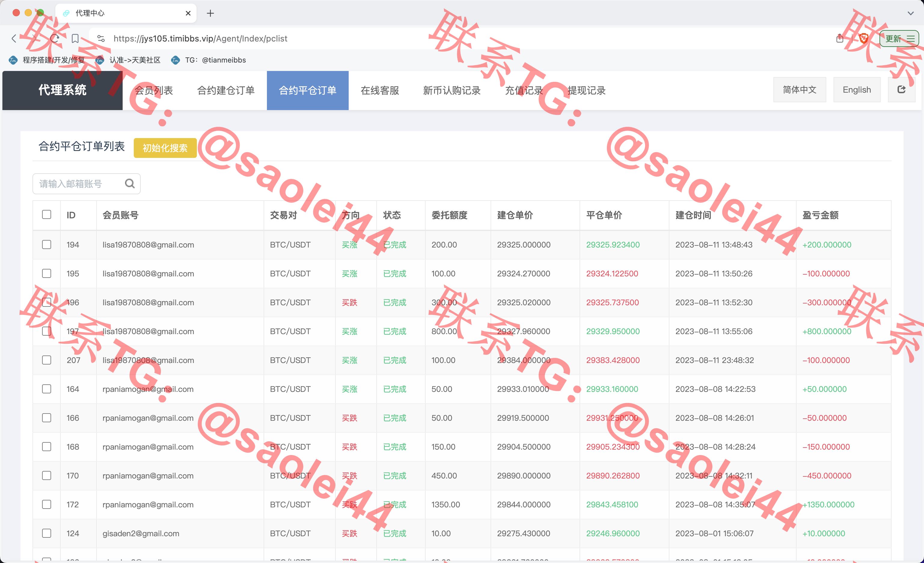This screenshot has width=924, height=563.
Task: Expand the tab list chevron
Action: point(910,13)
